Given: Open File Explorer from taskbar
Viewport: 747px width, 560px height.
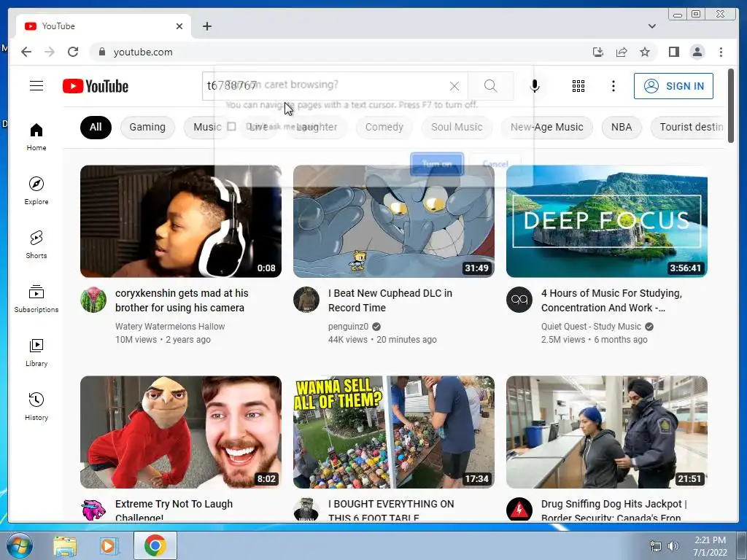Looking at the screenshot, I should tap(65, 545).
